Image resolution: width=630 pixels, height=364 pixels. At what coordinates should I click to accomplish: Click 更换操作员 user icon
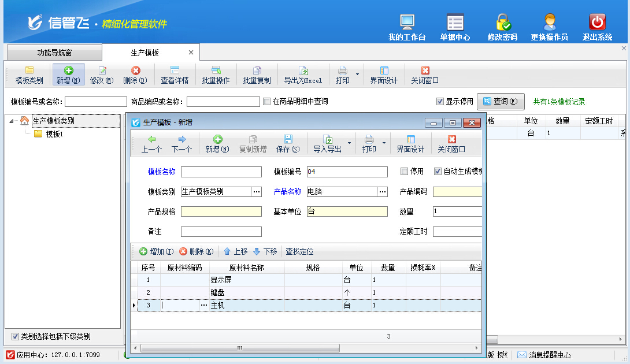click(549, 23)
